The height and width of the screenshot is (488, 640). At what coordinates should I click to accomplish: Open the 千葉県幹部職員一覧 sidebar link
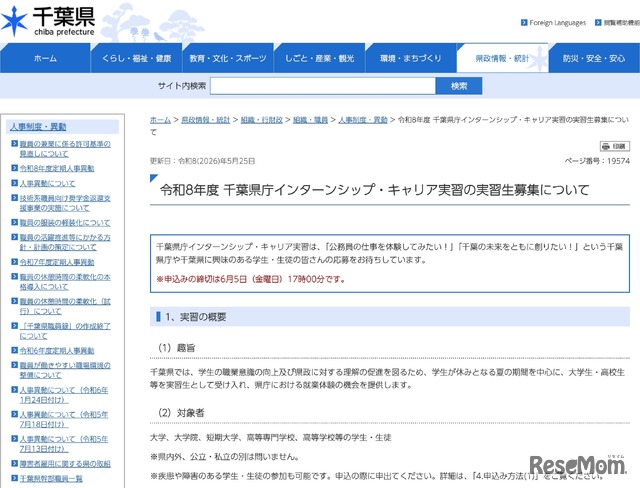tap(51, 479)
